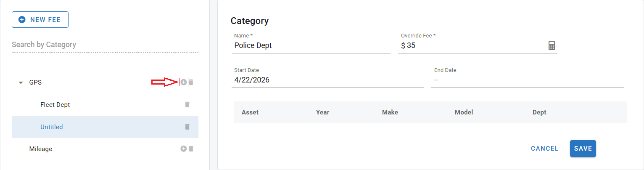Open the calculator icon in Override Fee
This screenshot has height=170, width=644.
(x=552, y=45)
